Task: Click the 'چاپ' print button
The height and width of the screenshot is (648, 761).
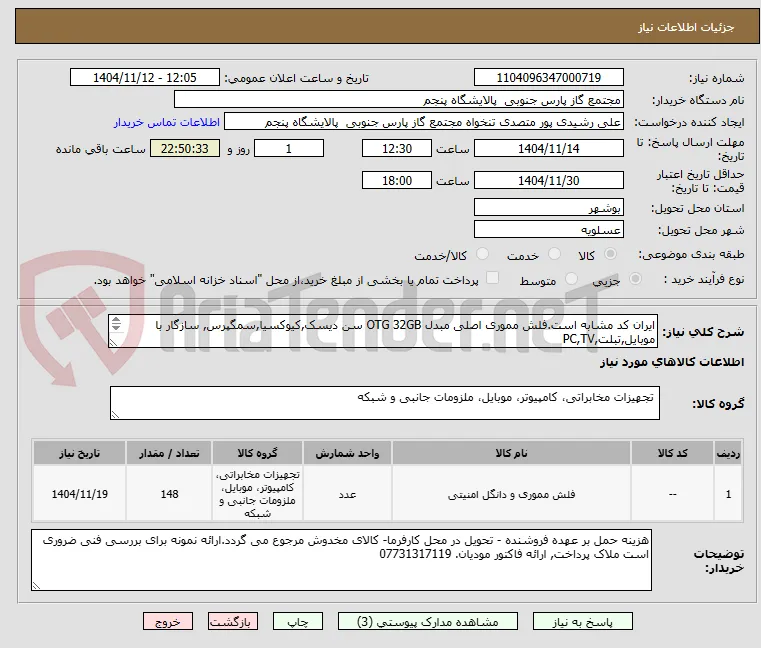Action: click(x=298, y=621)
